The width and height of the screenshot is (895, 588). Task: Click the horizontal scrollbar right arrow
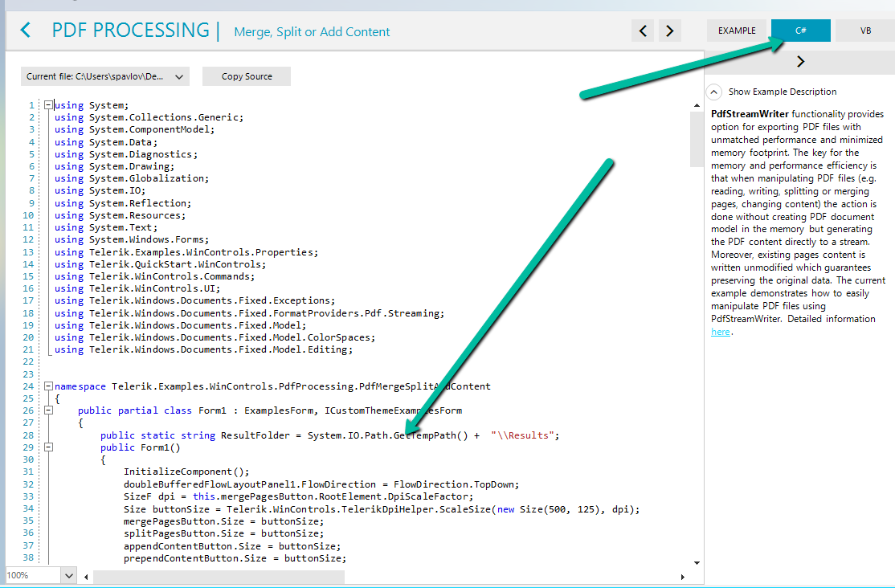[682, 577]
